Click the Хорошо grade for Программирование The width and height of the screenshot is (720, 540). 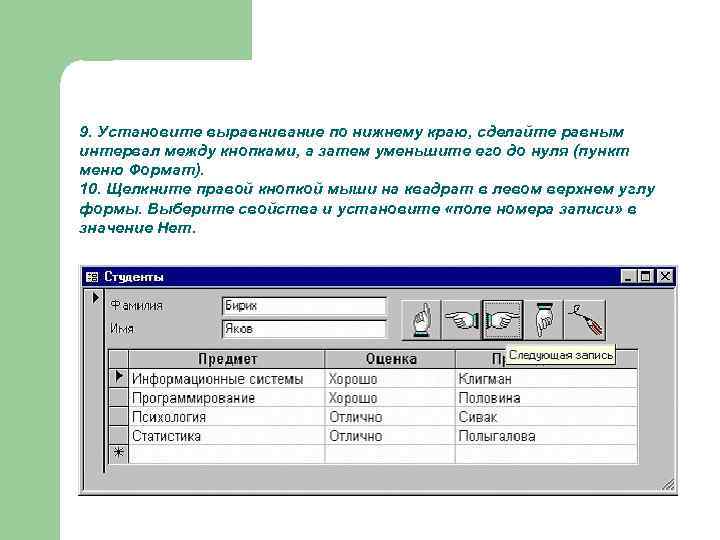pyautogui.click(x=390, y=398)
